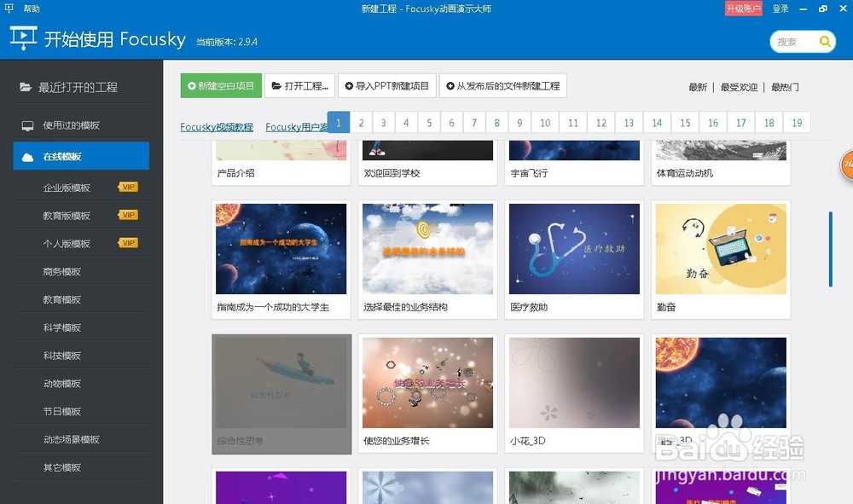Sort templates by 最热门
This screenshot has width=853, height=504.
[x=784, y=86]
